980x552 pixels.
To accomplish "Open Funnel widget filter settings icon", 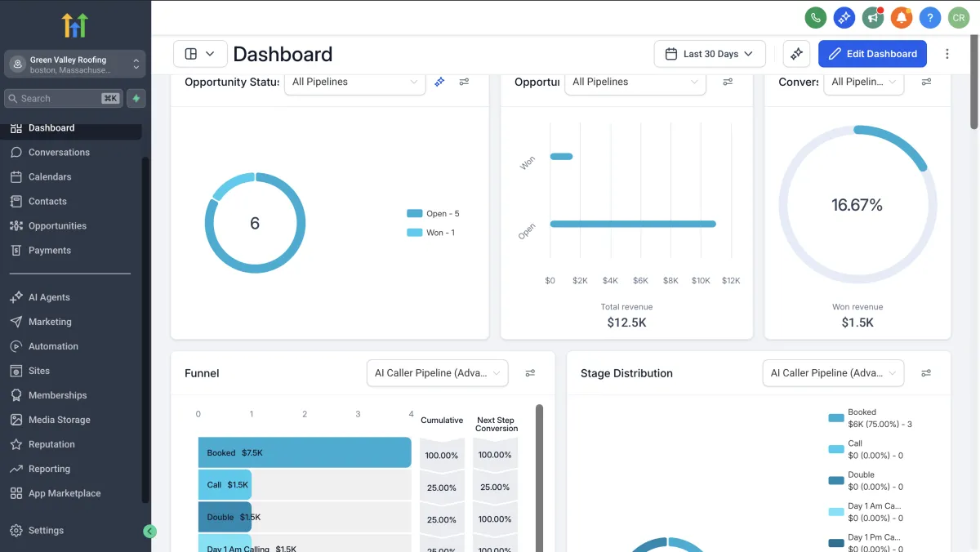I will tap(530, 373).
